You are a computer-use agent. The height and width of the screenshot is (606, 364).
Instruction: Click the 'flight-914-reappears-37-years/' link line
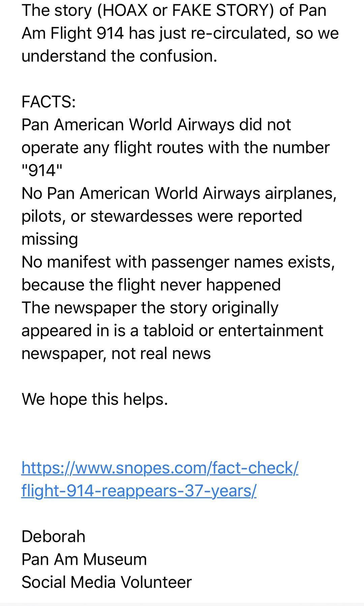click(139, 491)
